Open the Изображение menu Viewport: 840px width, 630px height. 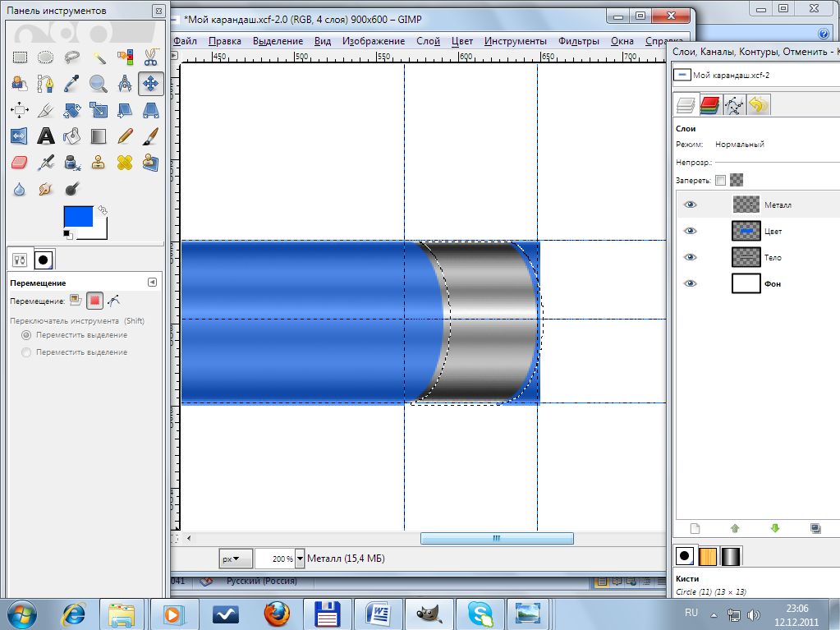(x=374, y=41)
